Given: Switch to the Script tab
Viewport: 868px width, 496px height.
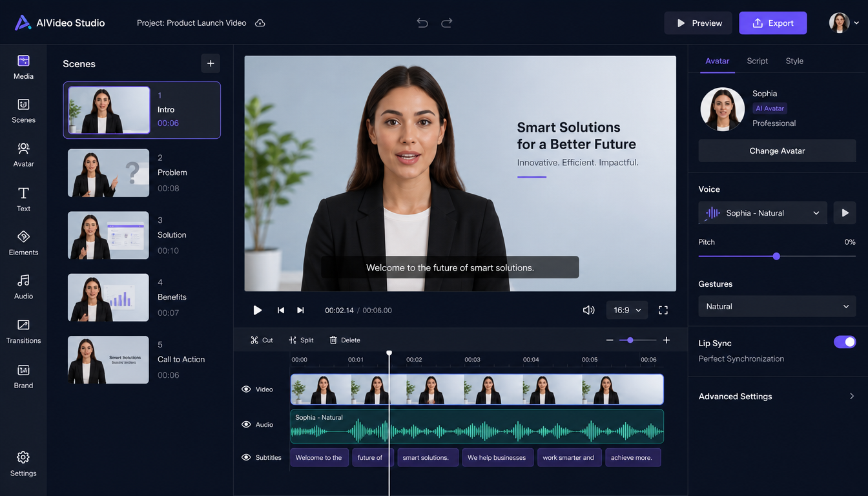Looking at the screenshot, I should click(757, 61).
